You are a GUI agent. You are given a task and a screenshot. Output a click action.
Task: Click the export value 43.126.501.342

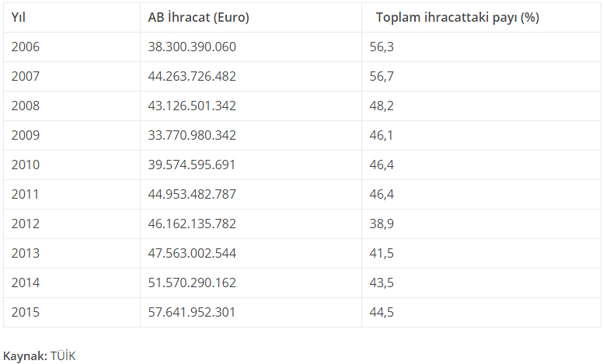(x=192, y=106)
